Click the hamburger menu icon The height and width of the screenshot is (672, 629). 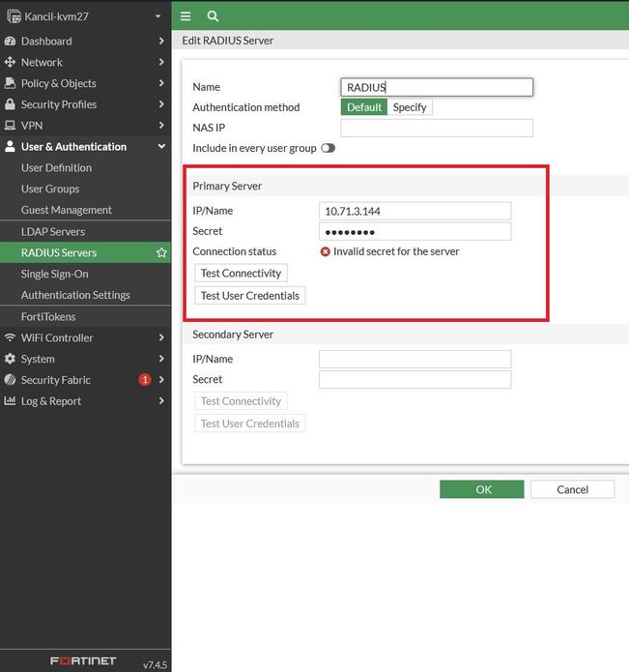pyautogui.click(x=186, y=15)
